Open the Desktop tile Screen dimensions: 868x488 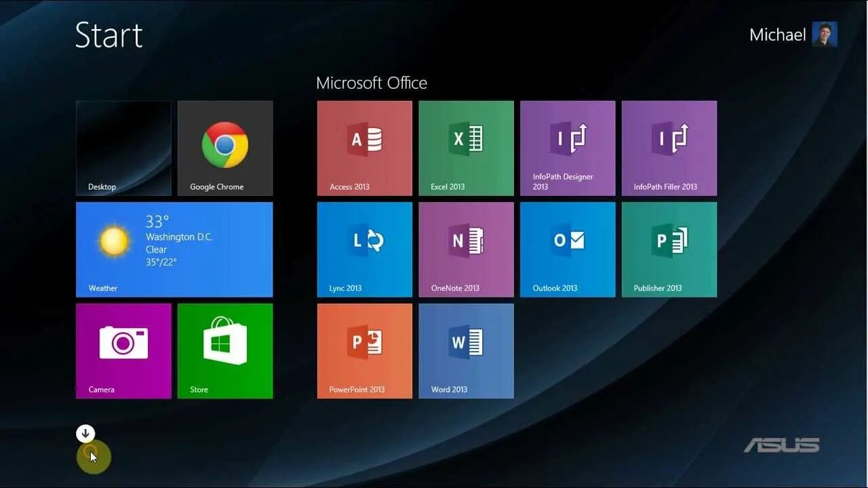pos(123,148)
